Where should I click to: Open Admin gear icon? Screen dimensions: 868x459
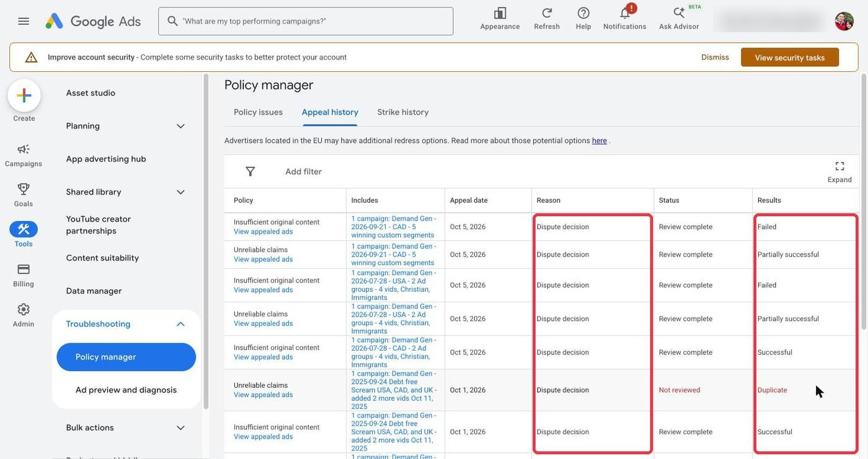[x=24, y=309]
